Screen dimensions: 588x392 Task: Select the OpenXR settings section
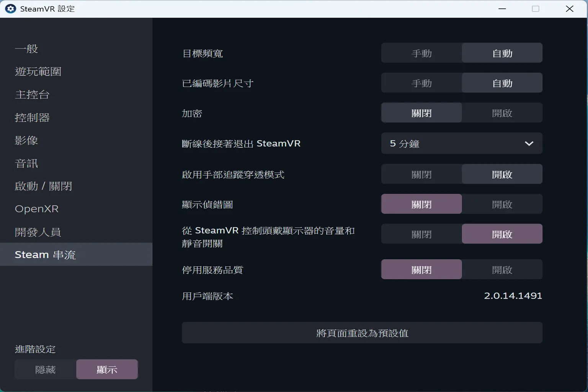pyautogui.click(x=36, y=209)
